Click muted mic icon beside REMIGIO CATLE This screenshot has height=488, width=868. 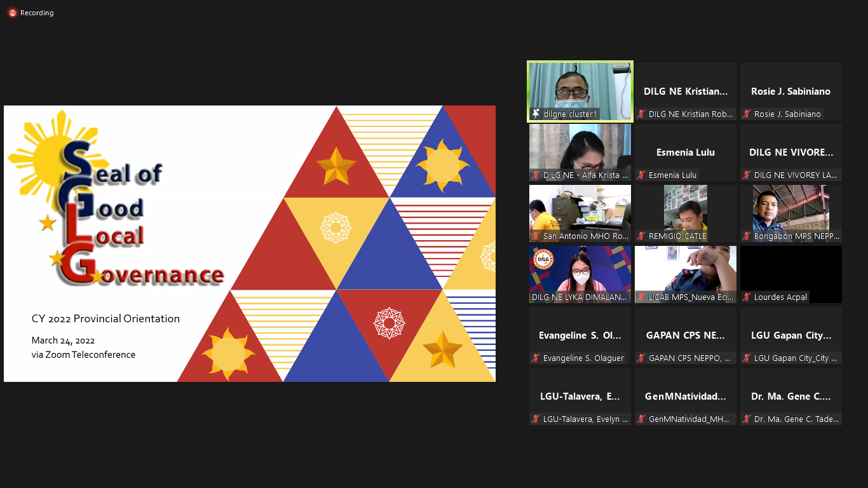coord(641,236)
